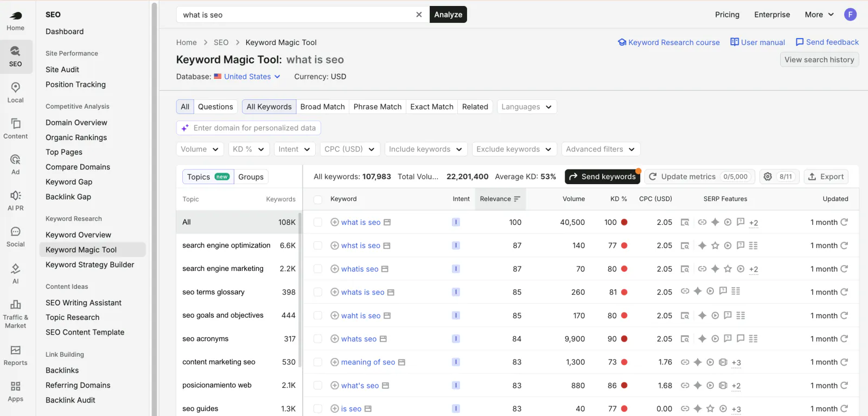Add 'meaning of seo' keyword with plus icon
The image size is (868, 416).
[335, 362]
